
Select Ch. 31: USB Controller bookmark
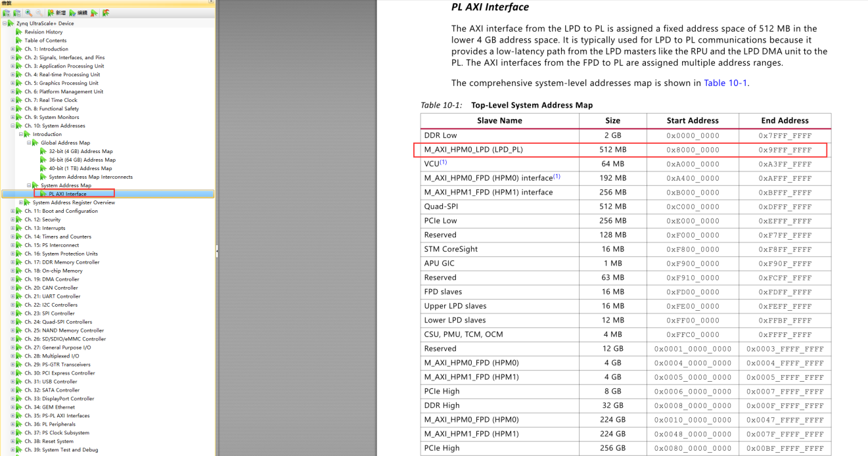[x=51, y=381]
